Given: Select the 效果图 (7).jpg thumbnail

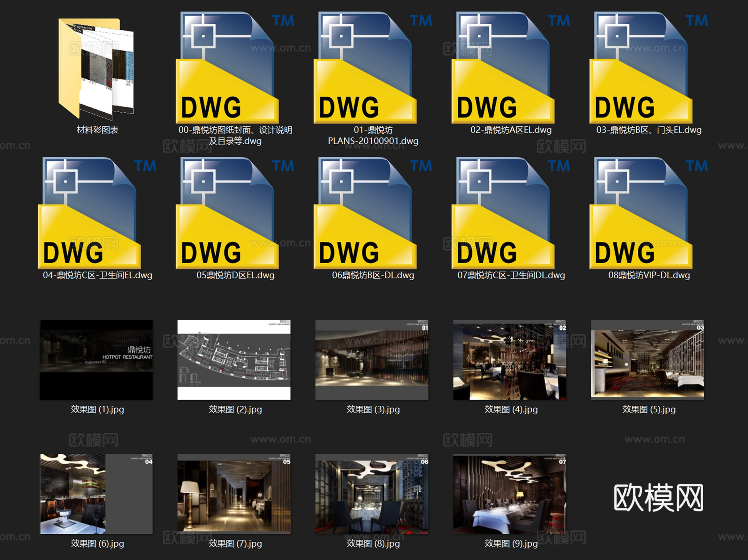Looking at the screenshot, I should pyautogui.click(x=234, y=494).
